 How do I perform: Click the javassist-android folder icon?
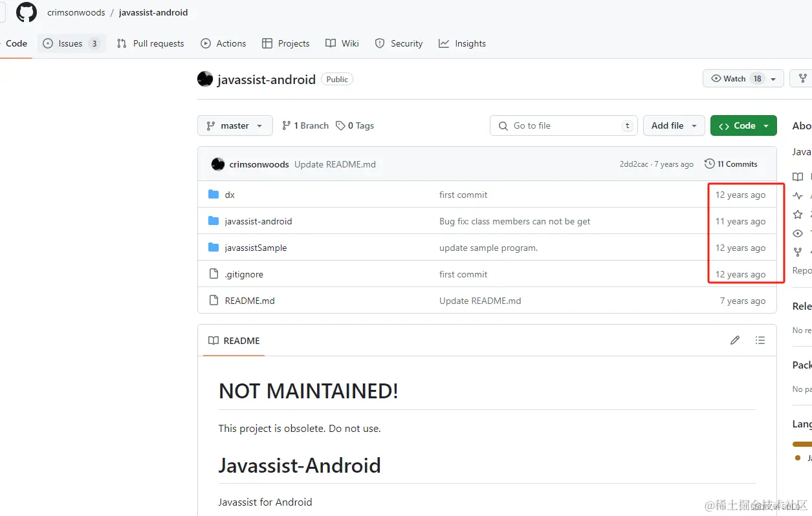coord(214,220)
